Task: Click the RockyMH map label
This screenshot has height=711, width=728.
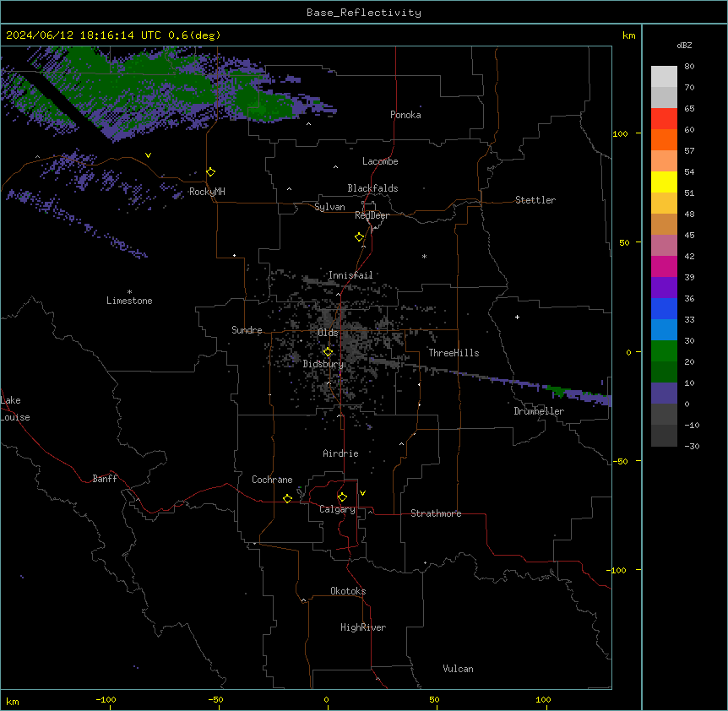Action: (x=207, y=192)
